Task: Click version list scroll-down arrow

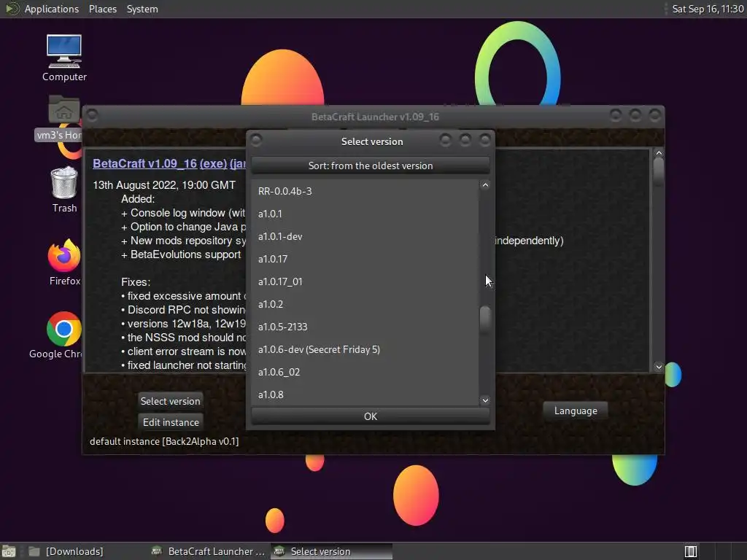Action: tap(485, 400)
